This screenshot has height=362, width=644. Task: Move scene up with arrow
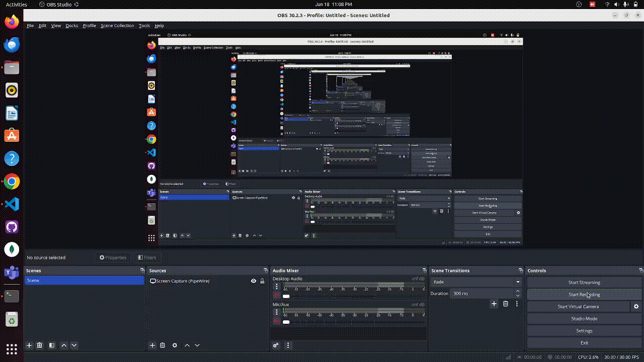click(64, 345)
